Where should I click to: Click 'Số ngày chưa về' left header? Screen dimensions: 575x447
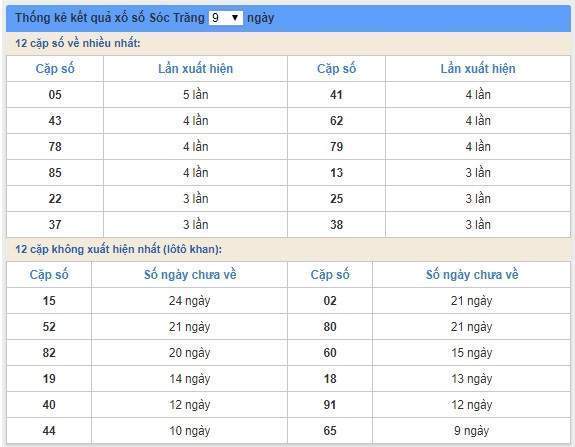coord(190,275)
